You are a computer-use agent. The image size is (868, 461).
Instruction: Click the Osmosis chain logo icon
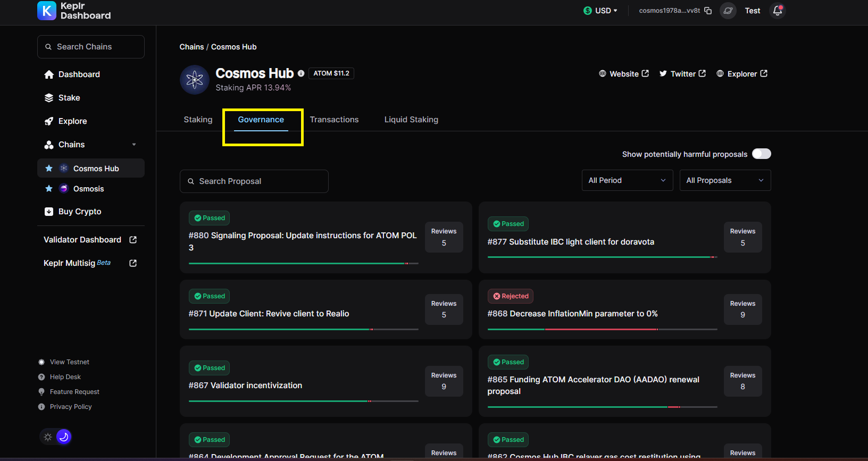64,189
